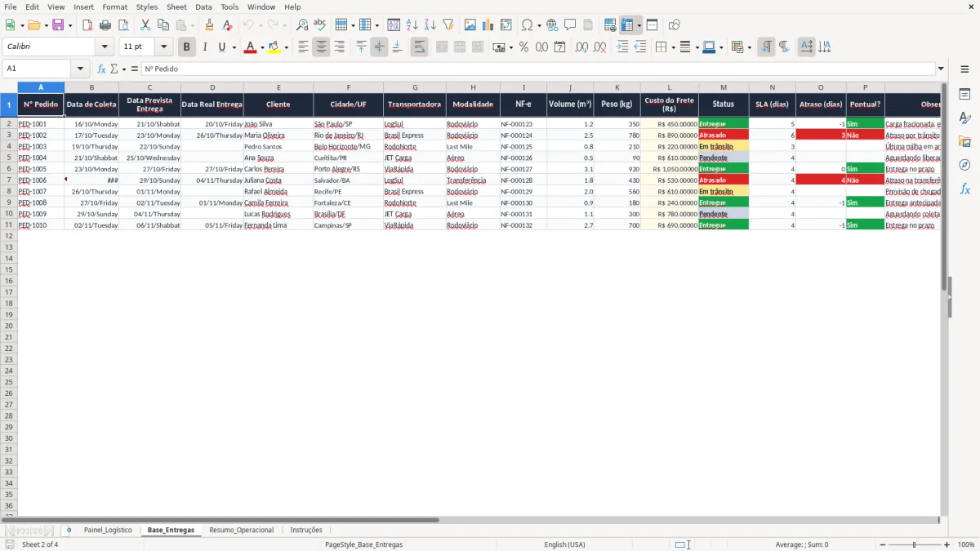Select row 7 header
Viewport: 980px width, 551px height.
pos(8,180)
